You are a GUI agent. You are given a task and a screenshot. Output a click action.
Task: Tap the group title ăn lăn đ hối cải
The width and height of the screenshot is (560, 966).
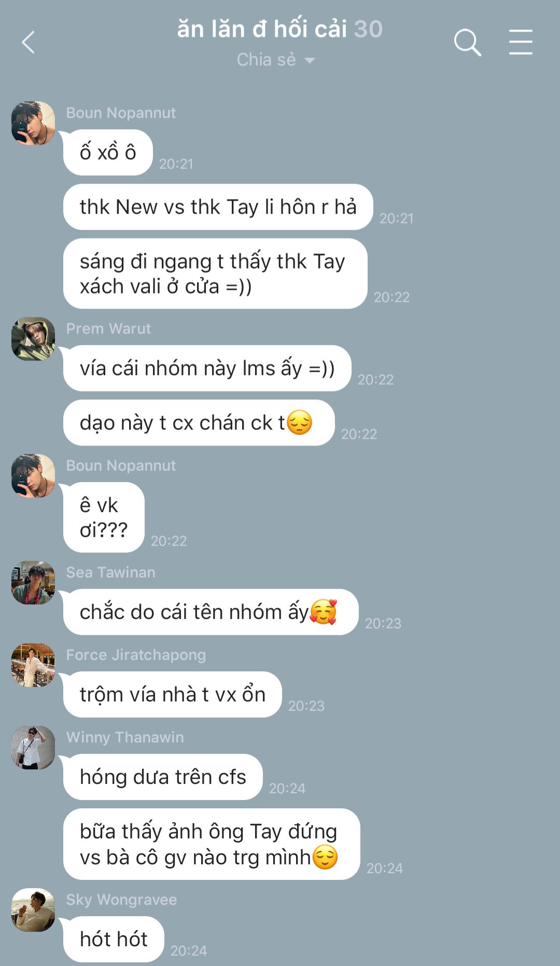pos(262,29)
